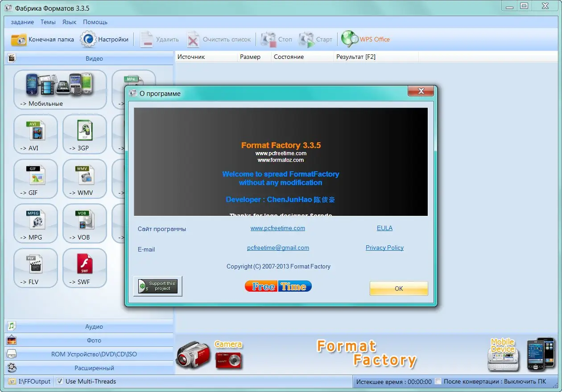Close the О программе dialog
The height and width of the screenshot is (392, 562).
(x=421, y=91)
